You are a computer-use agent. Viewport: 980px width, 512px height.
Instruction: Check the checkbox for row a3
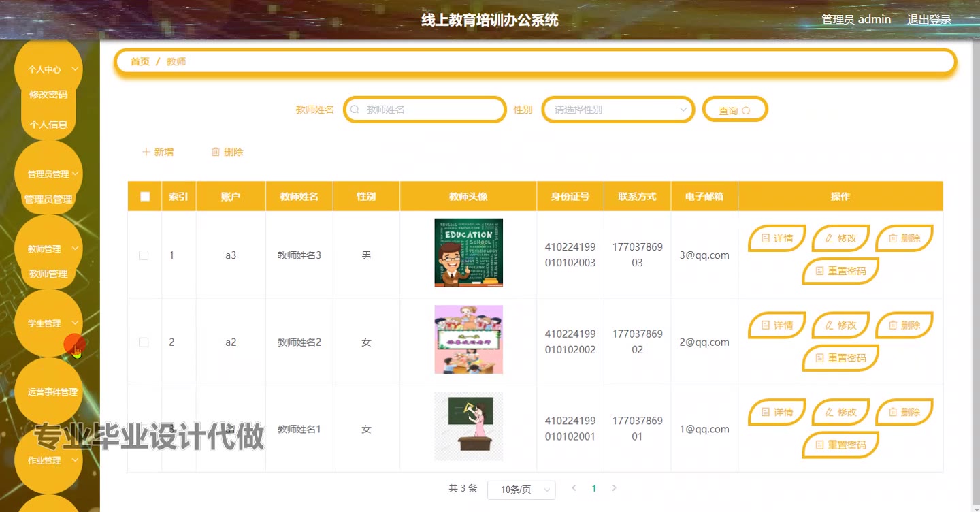[144, 255]
